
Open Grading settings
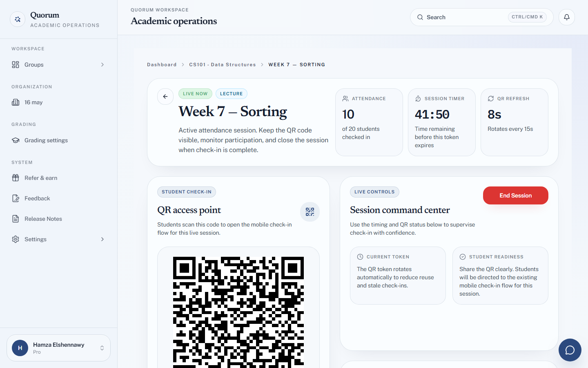pyautogui.click(x=58, y=140)
